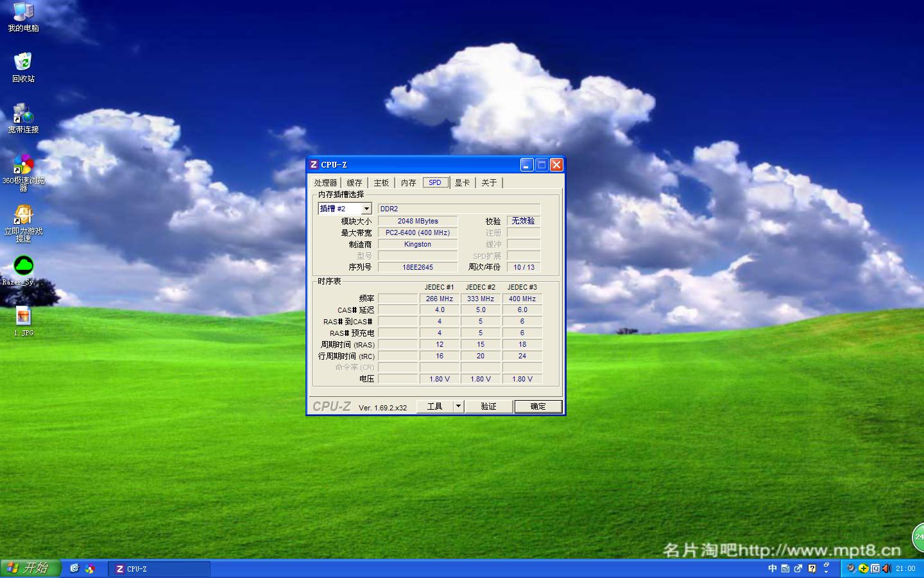Open the yellow-green plus tray icon
Image resolution: width=924 pixels, height=578 pixels.
click(863, 568)
